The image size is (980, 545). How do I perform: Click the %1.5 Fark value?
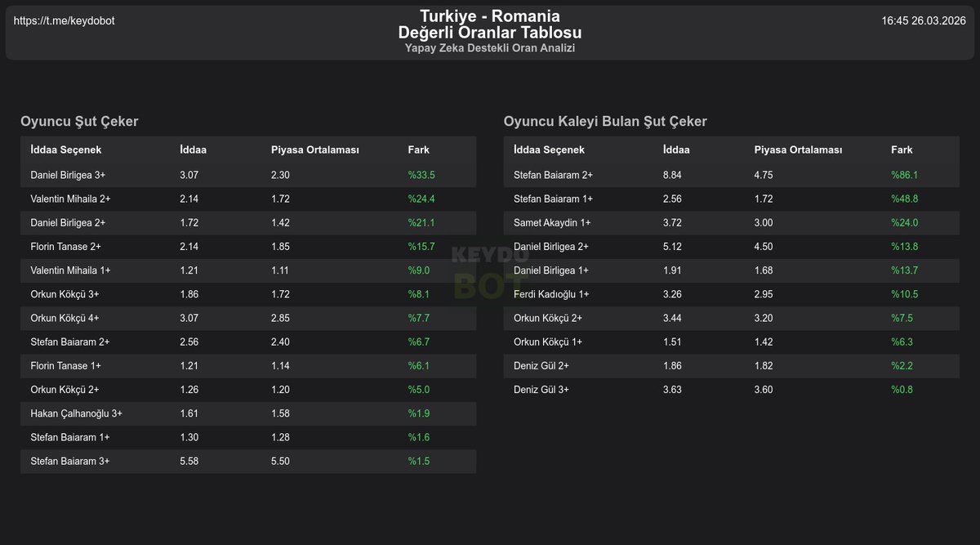tap(419, 461)
